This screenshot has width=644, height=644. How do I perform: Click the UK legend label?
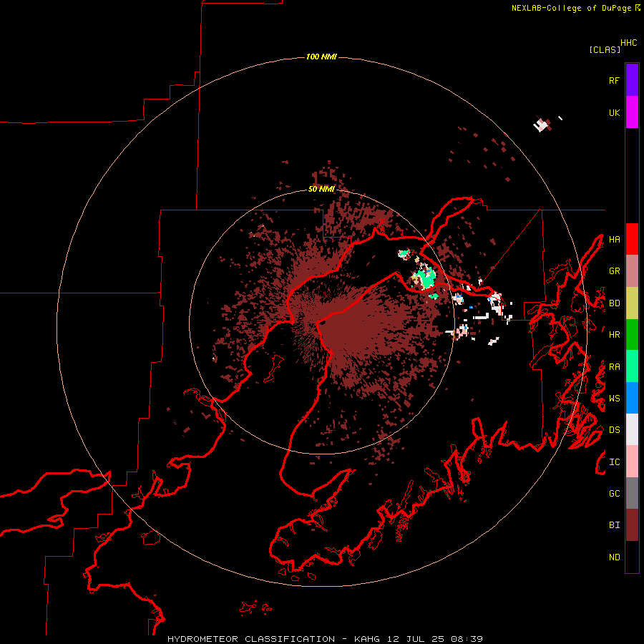pos(614,112)
